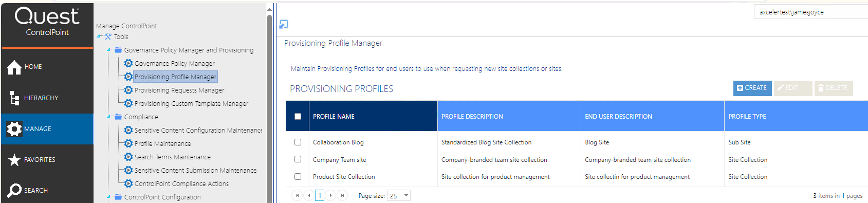Open Provisioning Custom Template Manager tree item
The image size is (868, 203).
(x=191, y=103)
